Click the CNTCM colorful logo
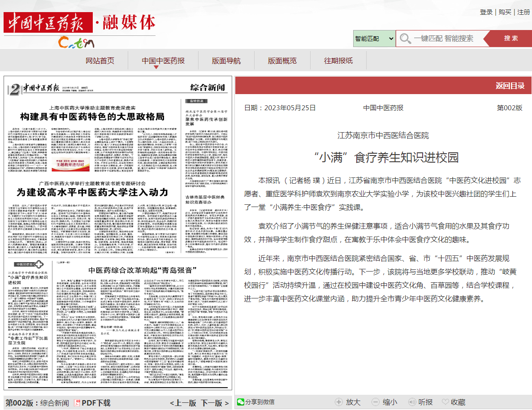 (x=76, y=43)
